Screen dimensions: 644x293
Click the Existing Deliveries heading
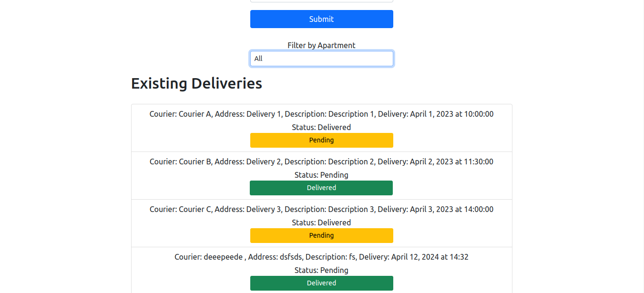click(196, 83)
